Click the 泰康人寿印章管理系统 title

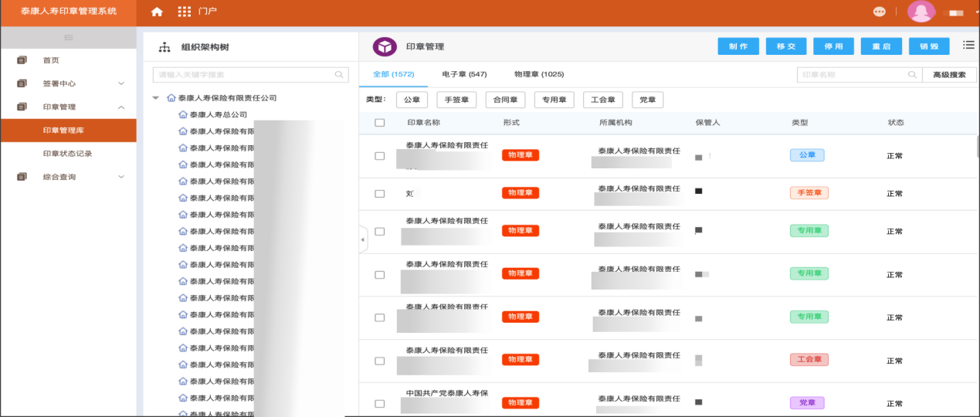click(69, 12)
